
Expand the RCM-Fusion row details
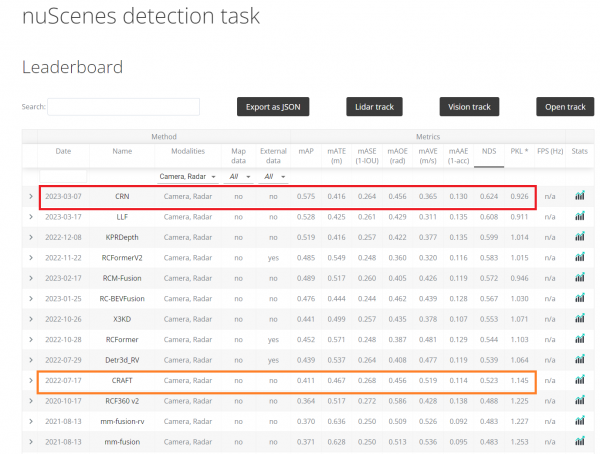(x=31, y=278)
